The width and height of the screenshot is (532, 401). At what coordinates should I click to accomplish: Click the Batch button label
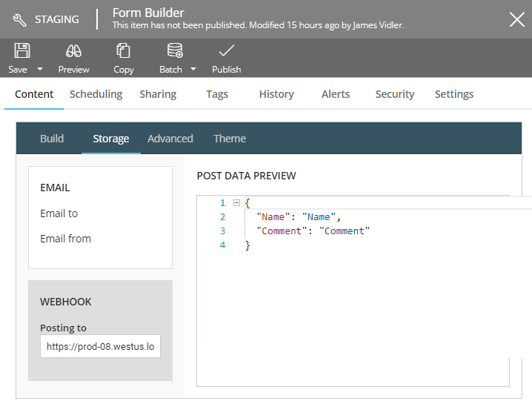(x=170, y=69)
